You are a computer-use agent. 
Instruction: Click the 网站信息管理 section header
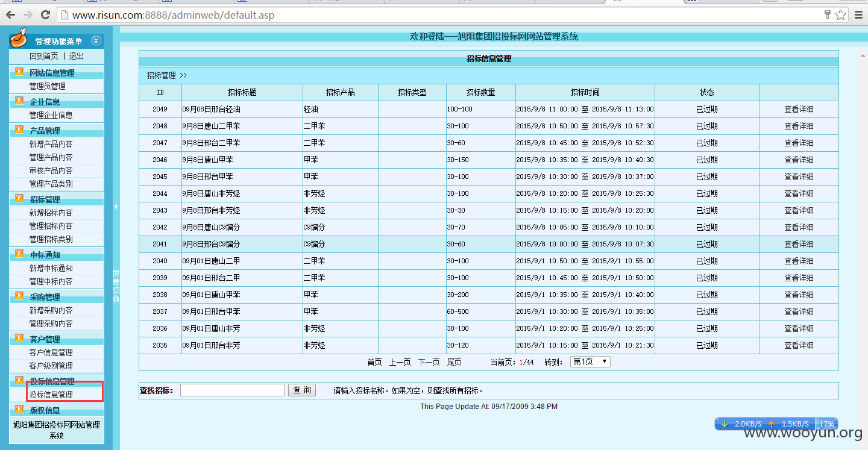tap(52, 73)
